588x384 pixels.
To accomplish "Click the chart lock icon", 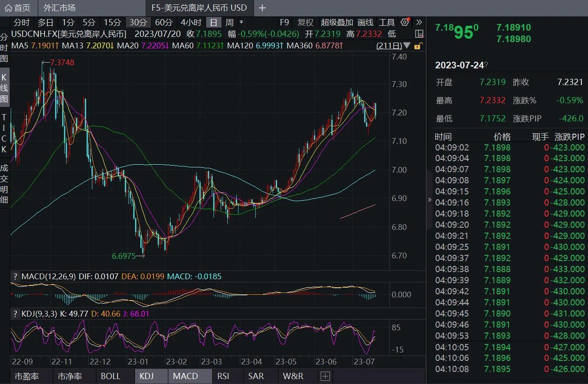I will pos(418,46).
